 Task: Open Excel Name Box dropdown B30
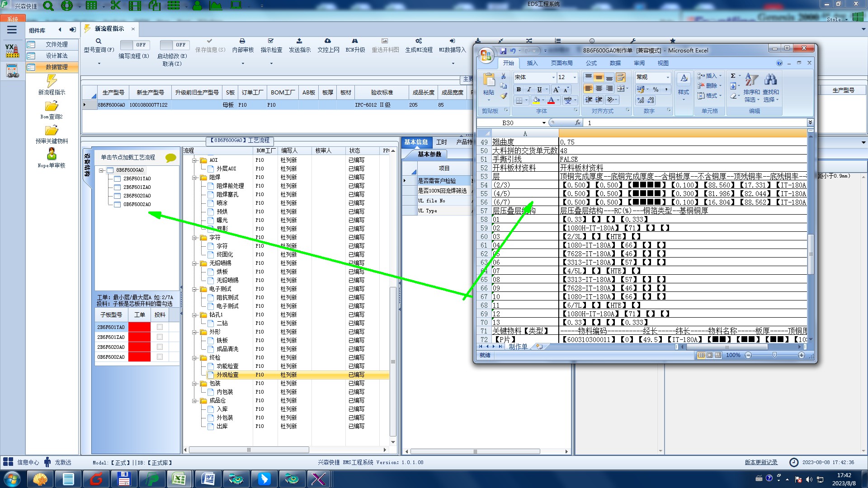(x=544, y=123)
